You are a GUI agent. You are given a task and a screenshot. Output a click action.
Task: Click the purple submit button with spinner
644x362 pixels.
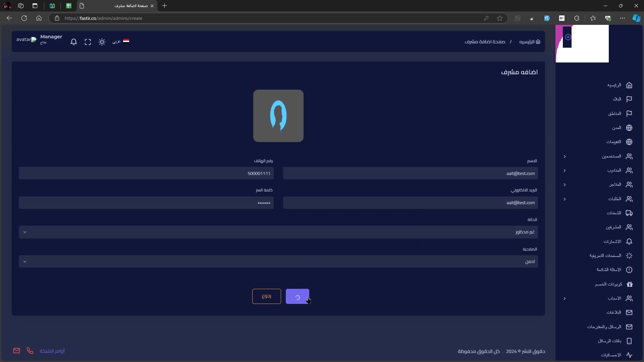(x=297, y=297)
